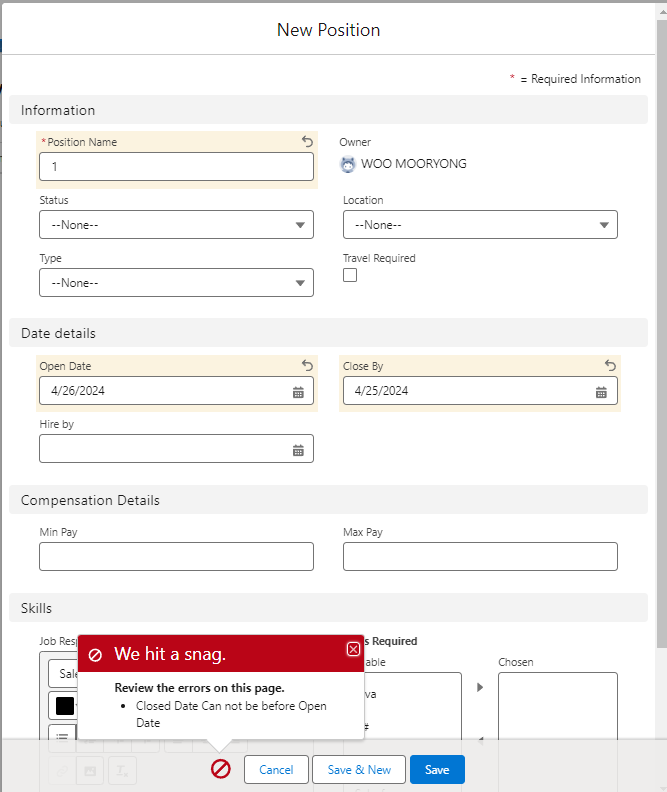The image size is (667, 792).
Task: Click into the Min Pay field
Action: point(176,557)
